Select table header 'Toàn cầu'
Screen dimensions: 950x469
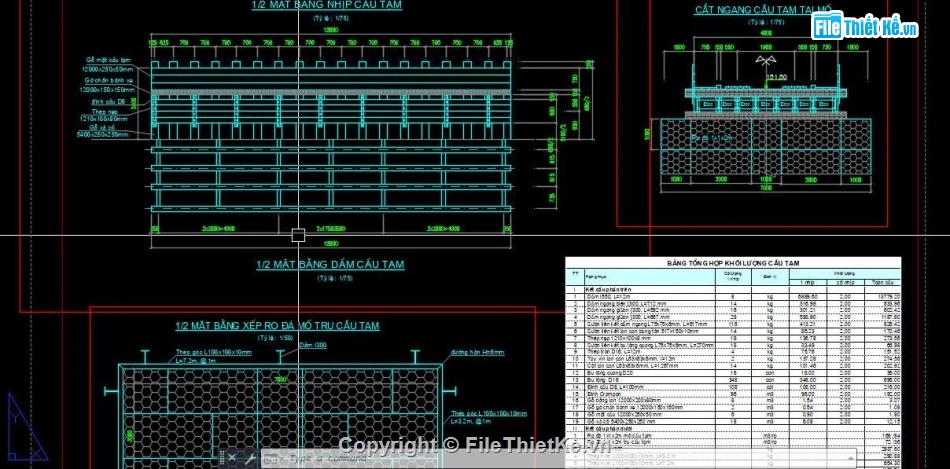pos(881,282)
